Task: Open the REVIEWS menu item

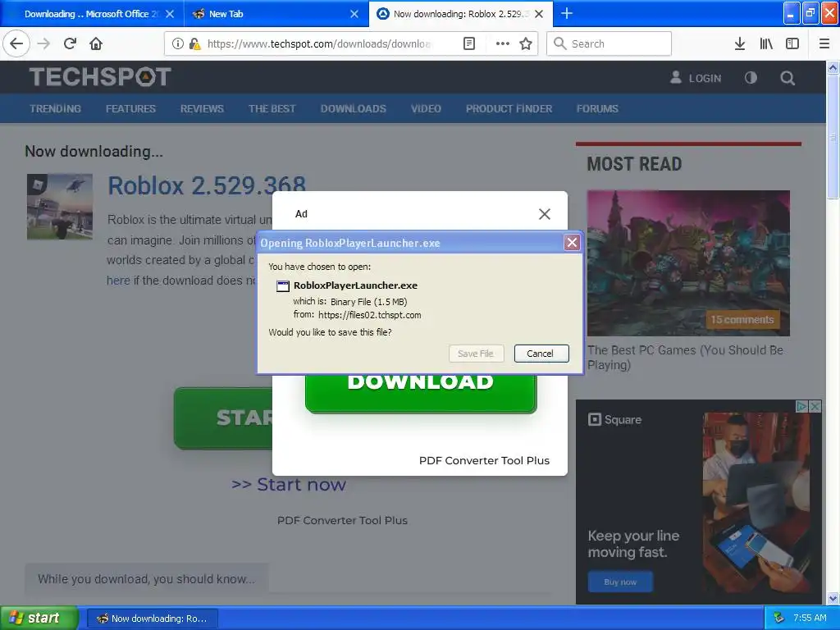Action: (x=202, y=109)
